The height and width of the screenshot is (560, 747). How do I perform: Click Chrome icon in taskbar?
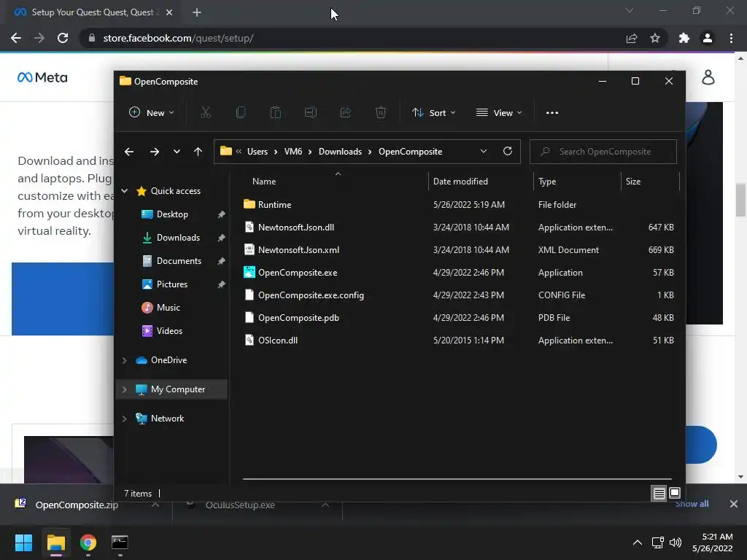(x=88, y=542)
